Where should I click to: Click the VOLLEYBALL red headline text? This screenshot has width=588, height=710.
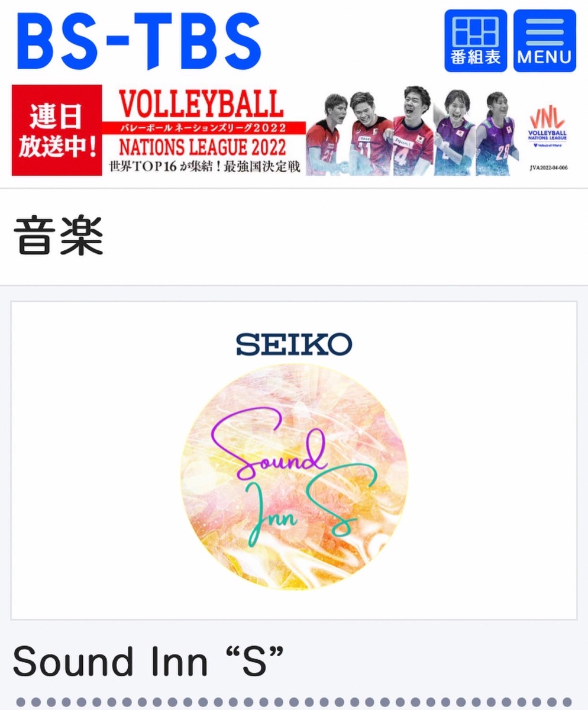[201, 105]
